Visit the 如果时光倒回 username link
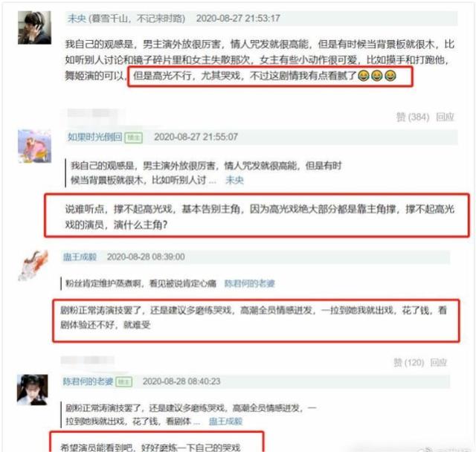This screenshot has height=452, width=476. [95, 137]
